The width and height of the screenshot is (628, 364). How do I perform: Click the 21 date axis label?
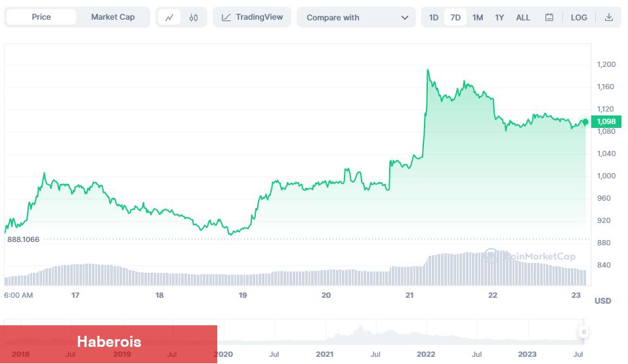(409, 295)
